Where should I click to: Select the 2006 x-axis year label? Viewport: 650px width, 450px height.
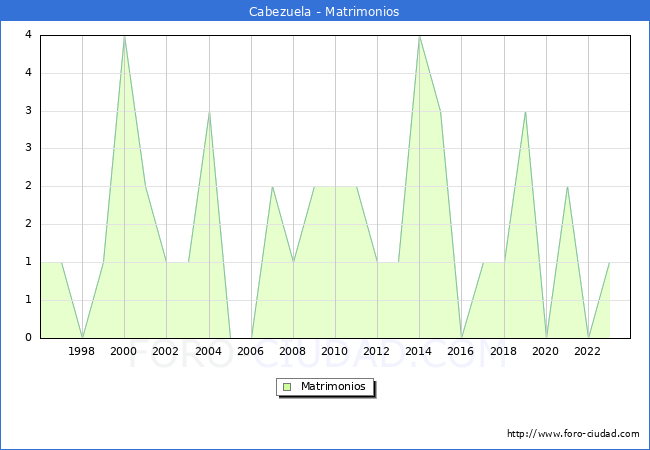(x=251, y=351)
